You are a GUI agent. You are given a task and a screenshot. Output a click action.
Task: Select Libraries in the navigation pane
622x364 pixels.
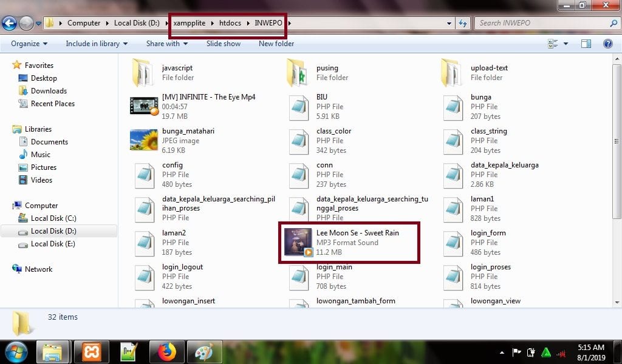(x=38, y=129)
